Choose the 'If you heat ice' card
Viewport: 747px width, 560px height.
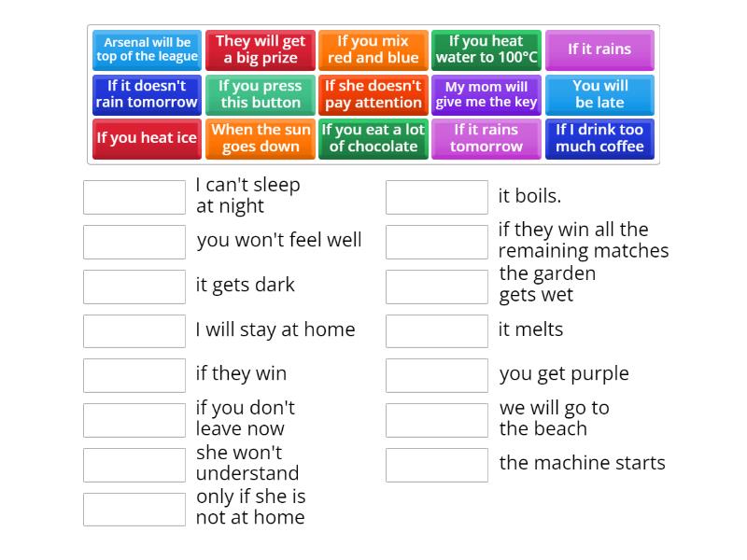[147, 138]
